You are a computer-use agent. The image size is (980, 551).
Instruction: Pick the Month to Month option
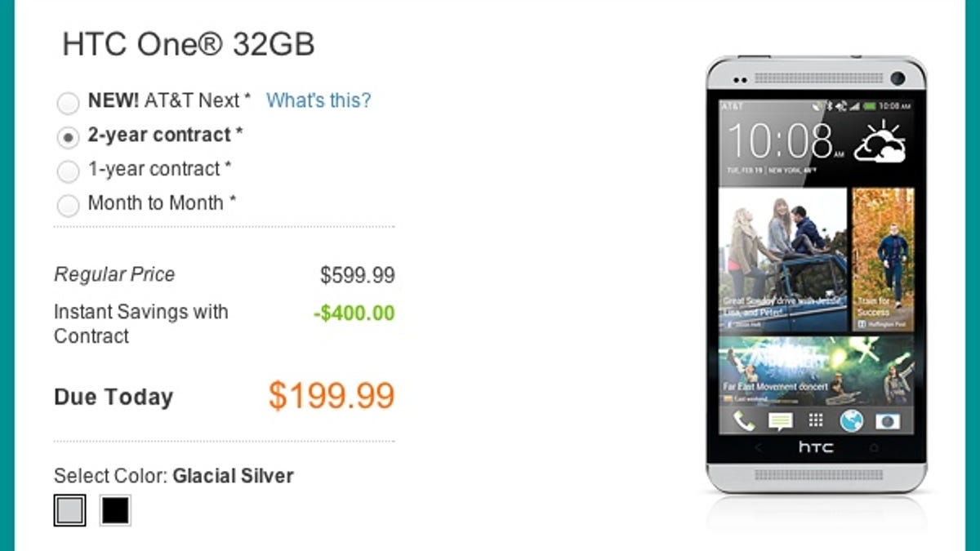pyautogui.click(x=69, y=204)
